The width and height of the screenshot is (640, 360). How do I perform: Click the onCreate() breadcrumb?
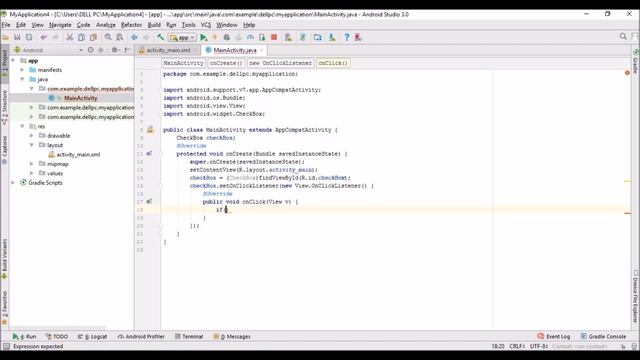click(226, 63)
